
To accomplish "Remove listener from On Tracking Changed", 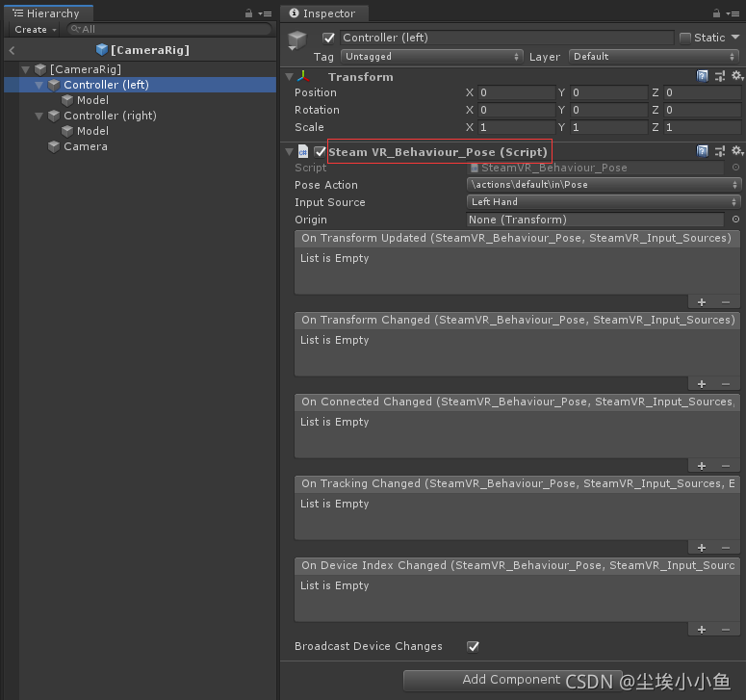I will [x=726, y=548].
